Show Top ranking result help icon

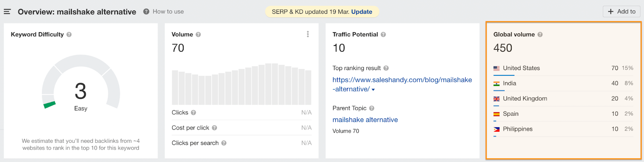click(386, 68)
